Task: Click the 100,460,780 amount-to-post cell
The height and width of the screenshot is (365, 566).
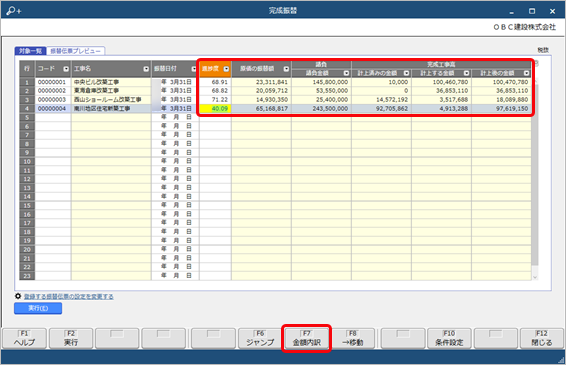Action: pos(441,82)
